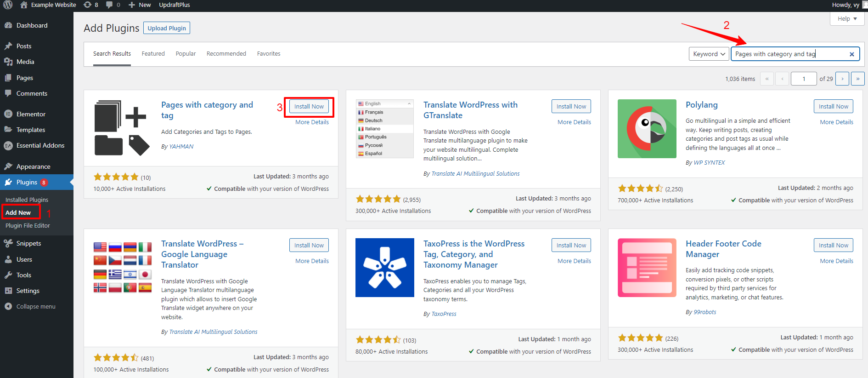Switch to the Featured tab
The image size is (868, 378).
tap(153, 54)
